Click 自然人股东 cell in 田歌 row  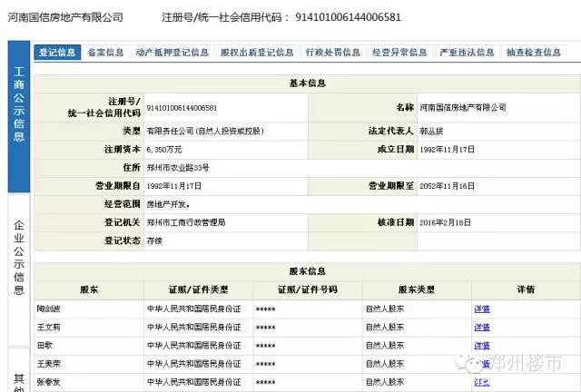[x=385, y=346]
